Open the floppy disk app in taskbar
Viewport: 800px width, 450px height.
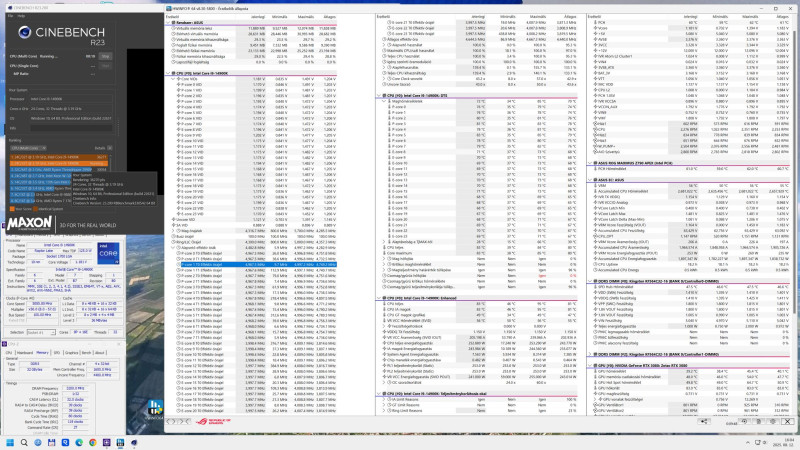pos(52,442)
